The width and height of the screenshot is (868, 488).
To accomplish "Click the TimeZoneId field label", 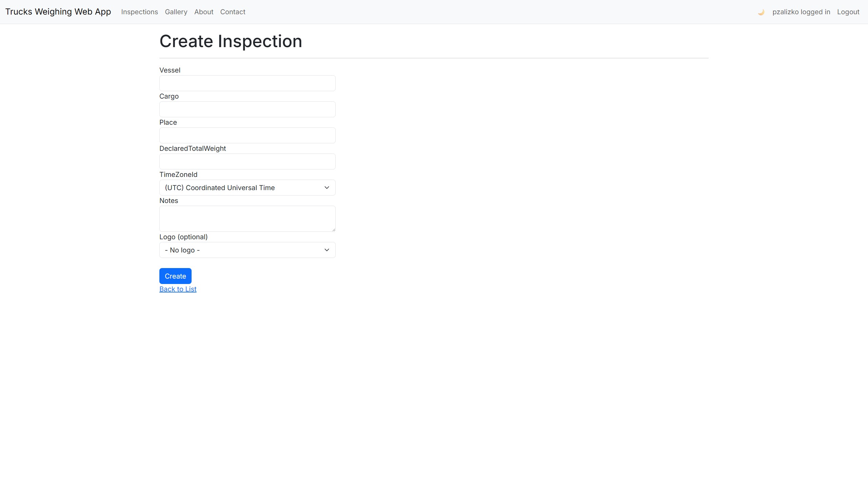I will tap(178, 175).
